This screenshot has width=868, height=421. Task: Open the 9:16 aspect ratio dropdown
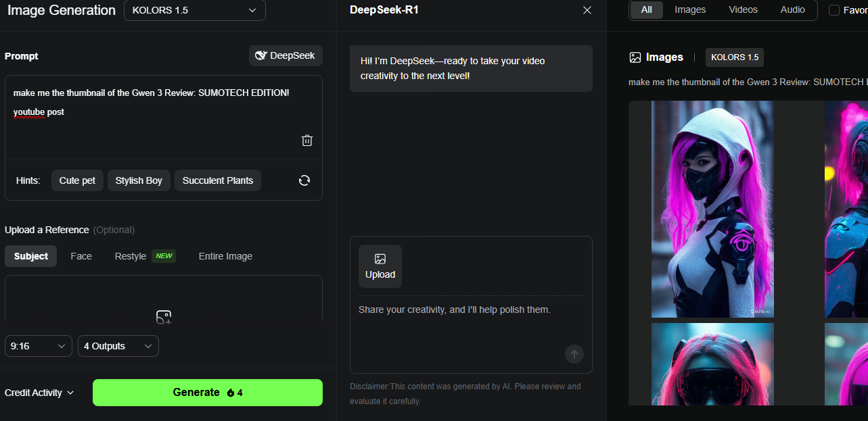point(39,346)
